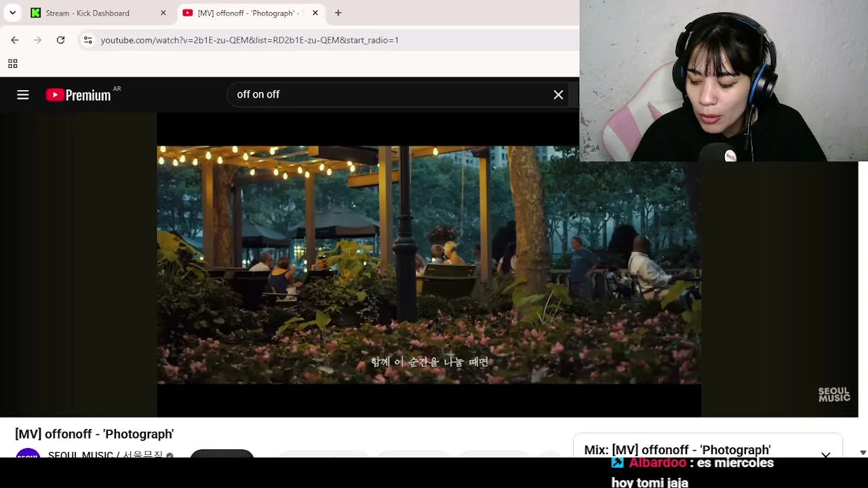This screenshot has width=868, height=488.
Task: Open a new browser tab
Action: [x=338, y=13]
